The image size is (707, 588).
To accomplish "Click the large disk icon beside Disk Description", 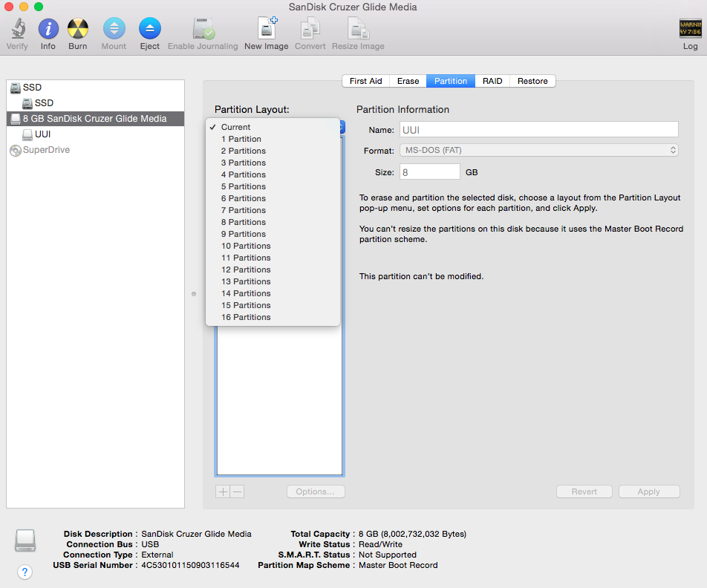I will point(25,540).
